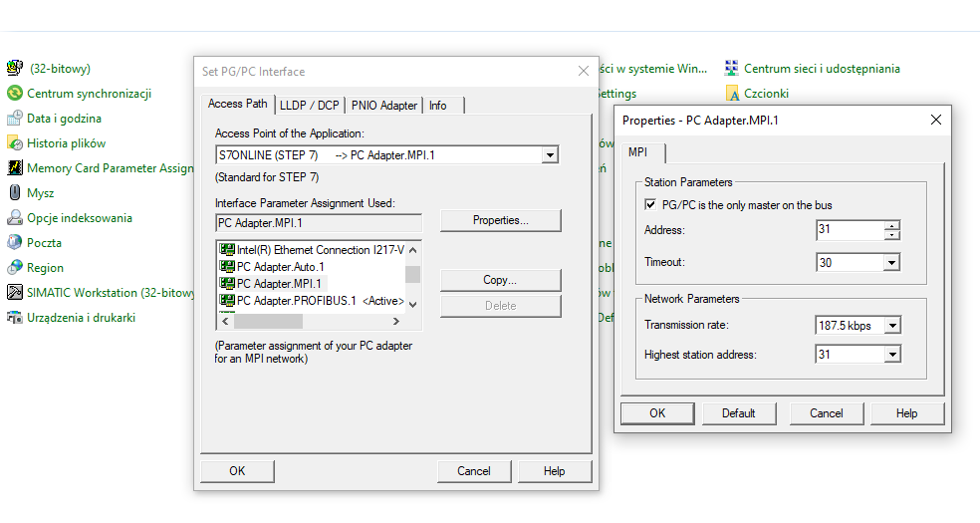The image size is (980, 523).
Task: Open the Data i godzina icon
Action: (14, 119)
